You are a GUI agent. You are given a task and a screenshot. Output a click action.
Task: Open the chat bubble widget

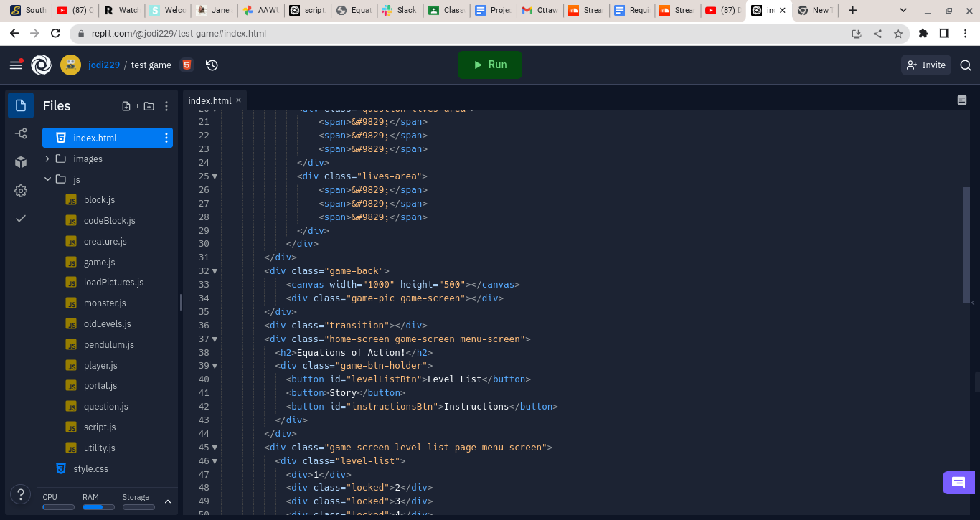[958, 483]
